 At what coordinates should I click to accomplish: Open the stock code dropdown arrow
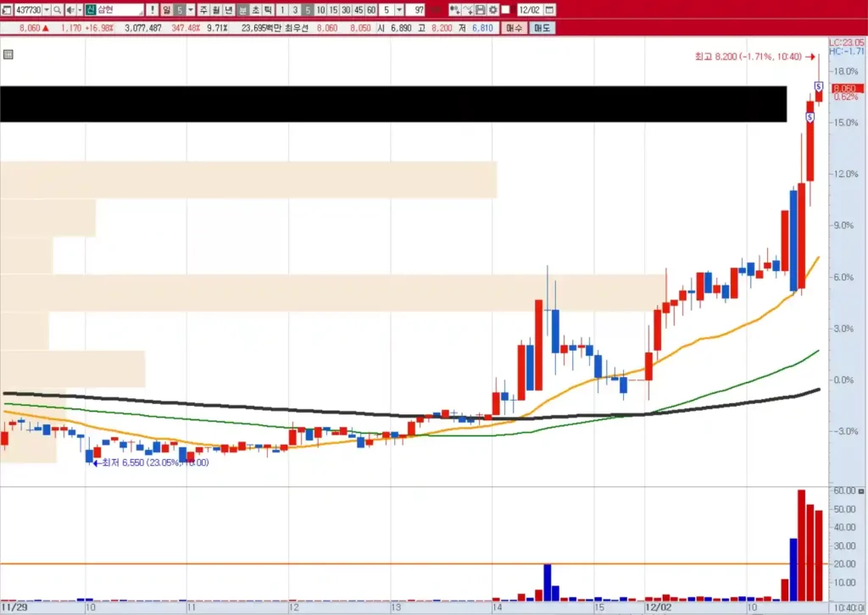click(47, 10)
